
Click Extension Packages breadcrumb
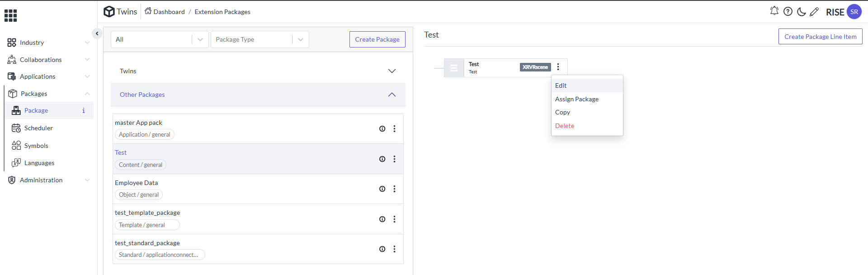tap(222, 12)
